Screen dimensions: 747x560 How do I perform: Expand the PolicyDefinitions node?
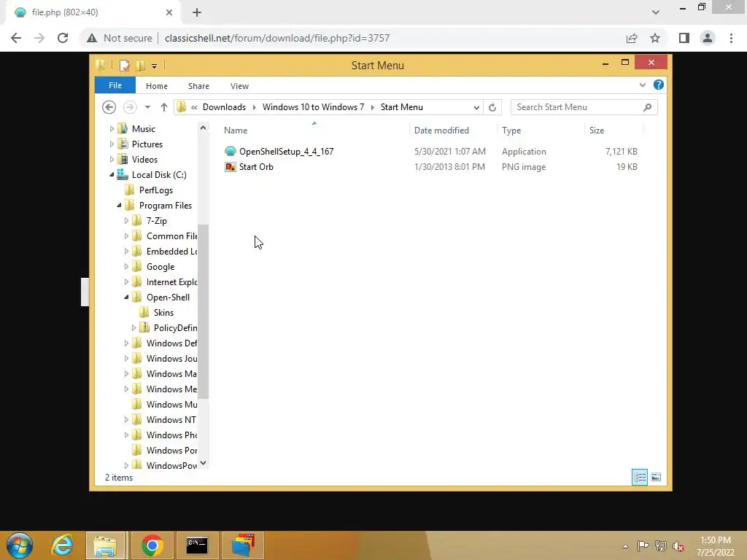coord(133,327)
